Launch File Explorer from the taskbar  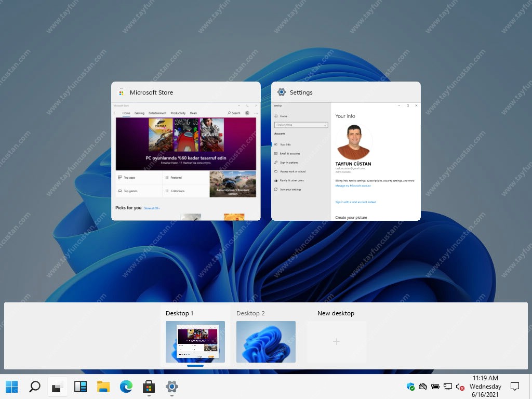coord(103,387)
